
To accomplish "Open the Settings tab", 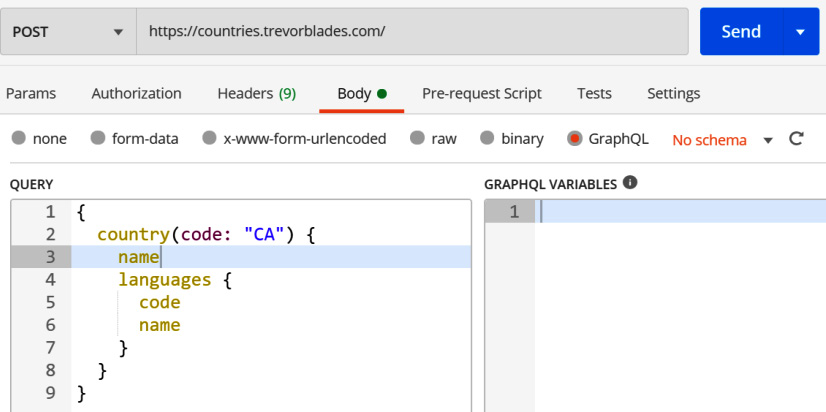I will tap(673, 94).
